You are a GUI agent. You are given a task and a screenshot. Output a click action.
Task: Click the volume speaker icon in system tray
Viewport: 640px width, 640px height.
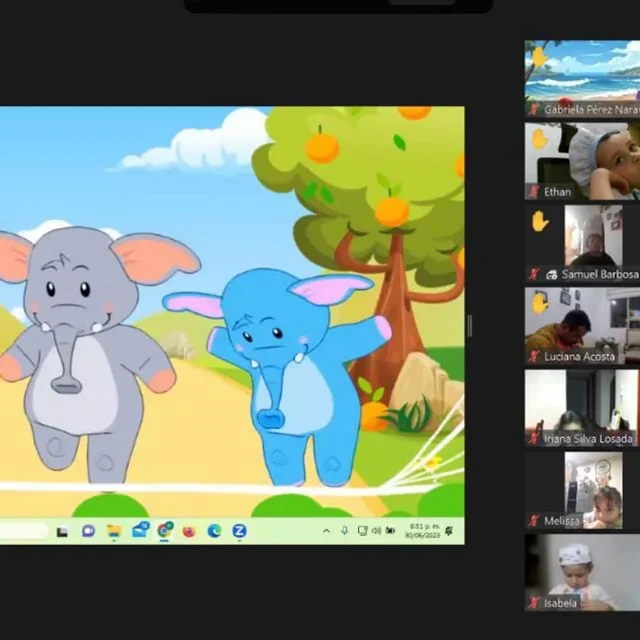(x=376, y=531)
